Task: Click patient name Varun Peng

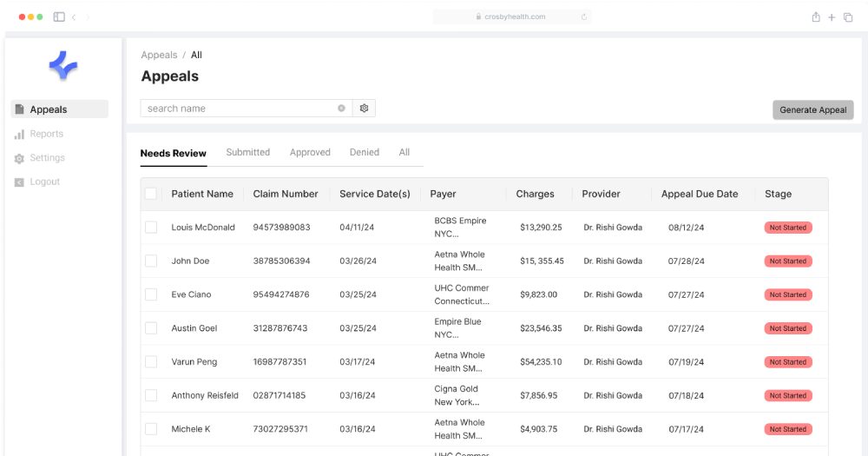Action: coord(194,362)
